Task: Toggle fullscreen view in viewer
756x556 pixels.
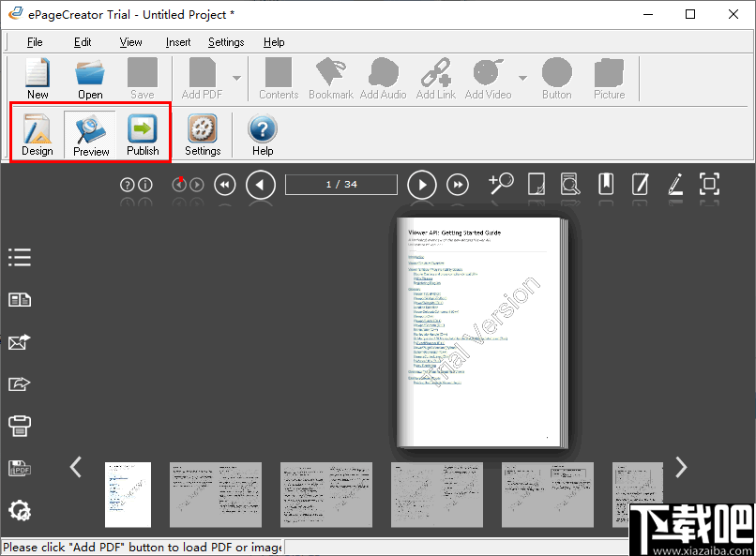Action: pyautogui.click(x=709, y=185)
